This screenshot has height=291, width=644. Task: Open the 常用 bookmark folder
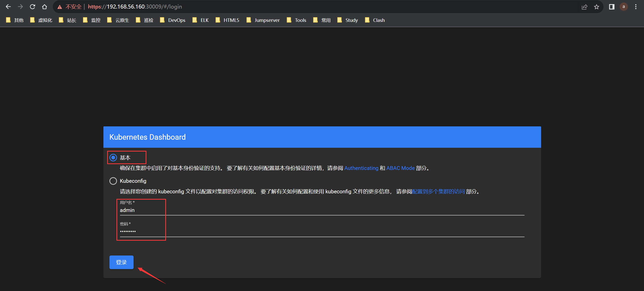322,20
